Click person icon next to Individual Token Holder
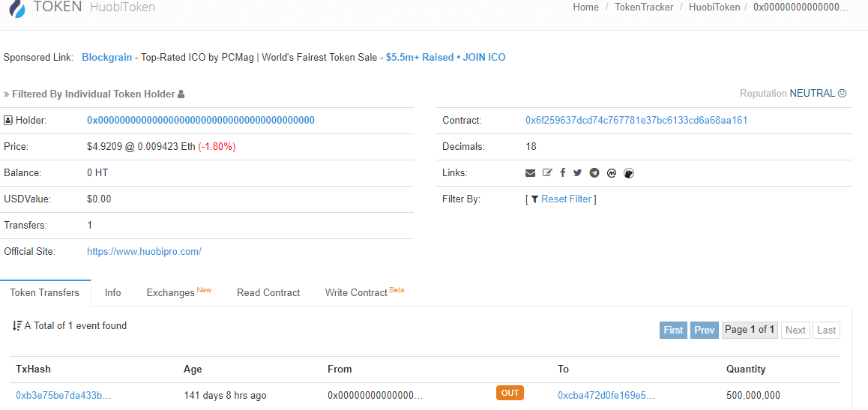The image size is (868, 410). 181,94
